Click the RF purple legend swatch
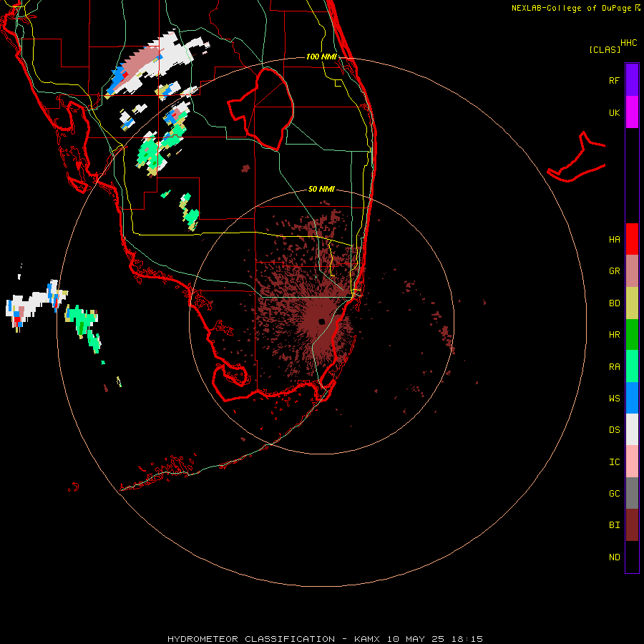The width and height of the screenshot is (644, 644). point(632,80)
